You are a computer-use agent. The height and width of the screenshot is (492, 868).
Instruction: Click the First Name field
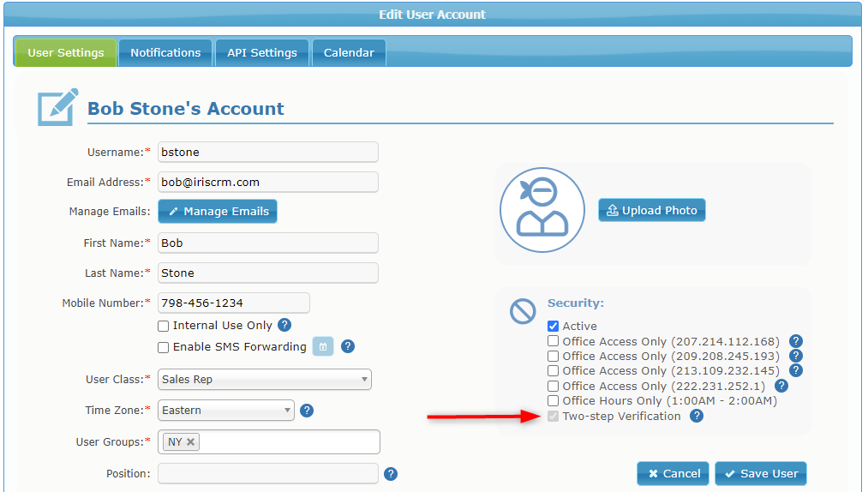pos(268,243)
